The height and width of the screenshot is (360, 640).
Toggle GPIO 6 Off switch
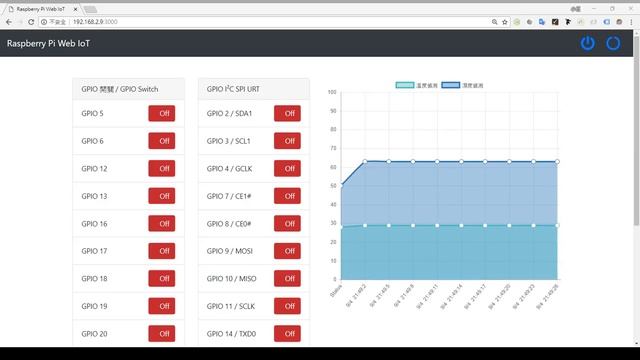[162, 141]
